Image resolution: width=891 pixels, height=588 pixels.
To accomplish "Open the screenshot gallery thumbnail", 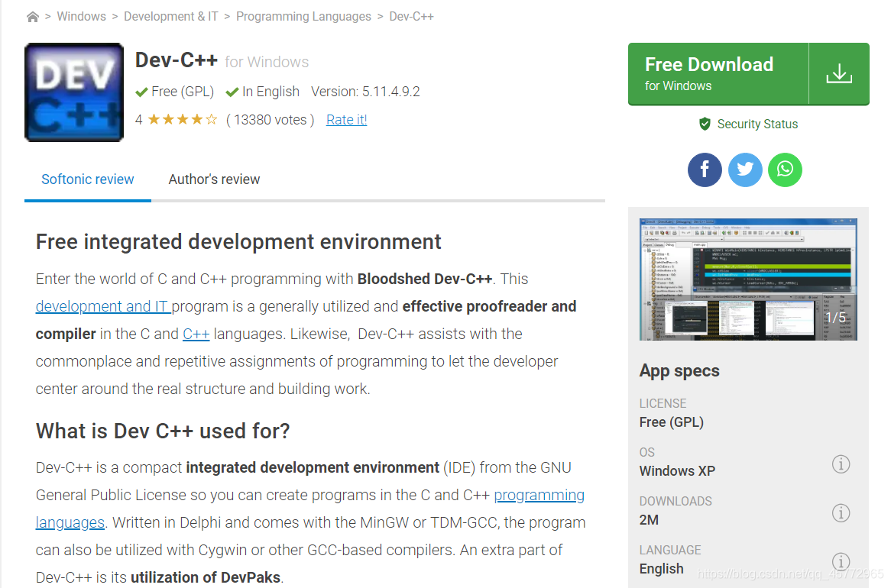I will coord(748,279).
